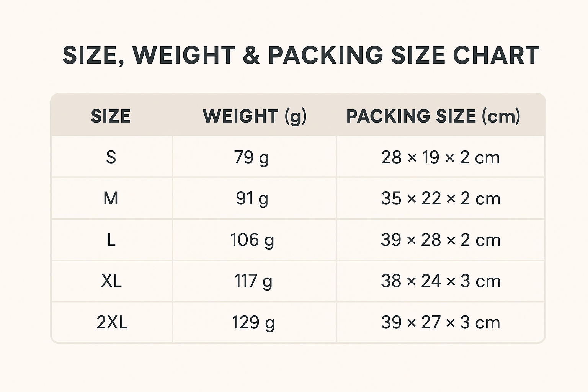Click the 39 × 28 × 2 cm cell
Screen dimensions: 588x392
click(441, 240)
